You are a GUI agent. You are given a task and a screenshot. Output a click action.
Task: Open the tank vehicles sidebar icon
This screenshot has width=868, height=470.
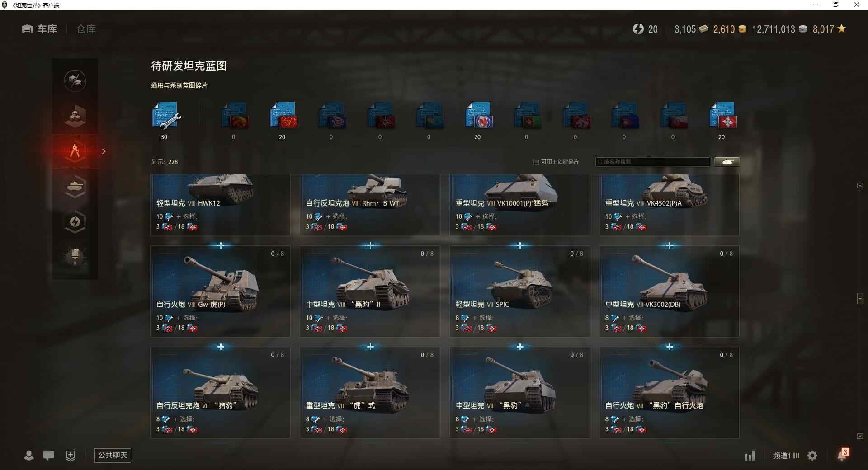pos(75,186)
